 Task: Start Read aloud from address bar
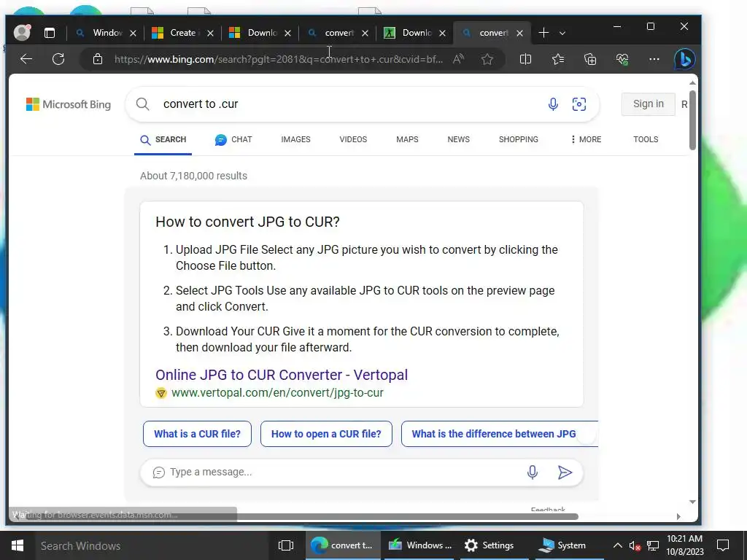click(x=458, y=59)
